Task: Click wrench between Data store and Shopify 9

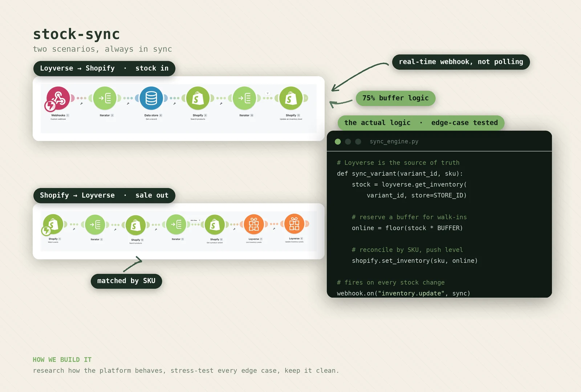Action: pyautogui.click(x=174, y=103)
